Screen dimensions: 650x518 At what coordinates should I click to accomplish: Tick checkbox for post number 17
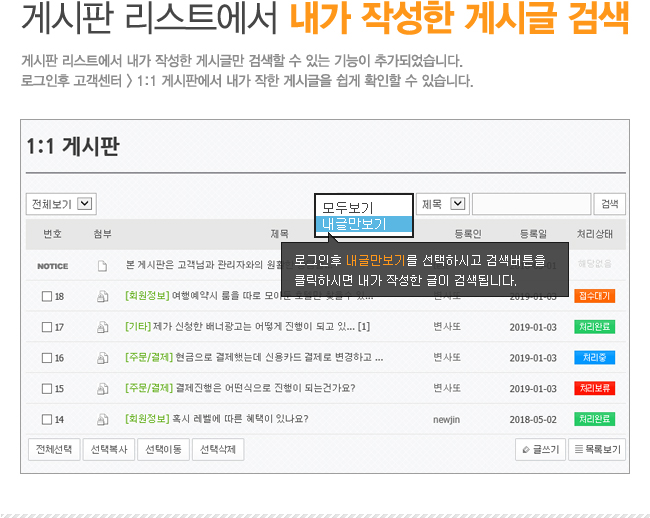tap(47, 327)
